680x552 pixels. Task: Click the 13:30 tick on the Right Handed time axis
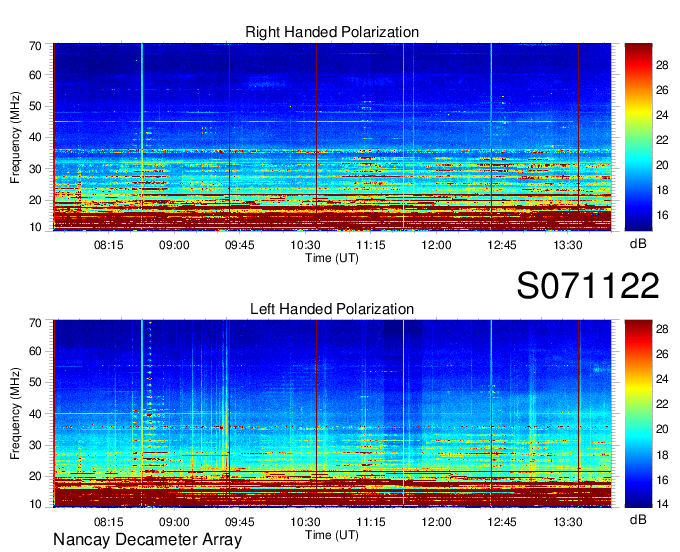tap(567, 245)
